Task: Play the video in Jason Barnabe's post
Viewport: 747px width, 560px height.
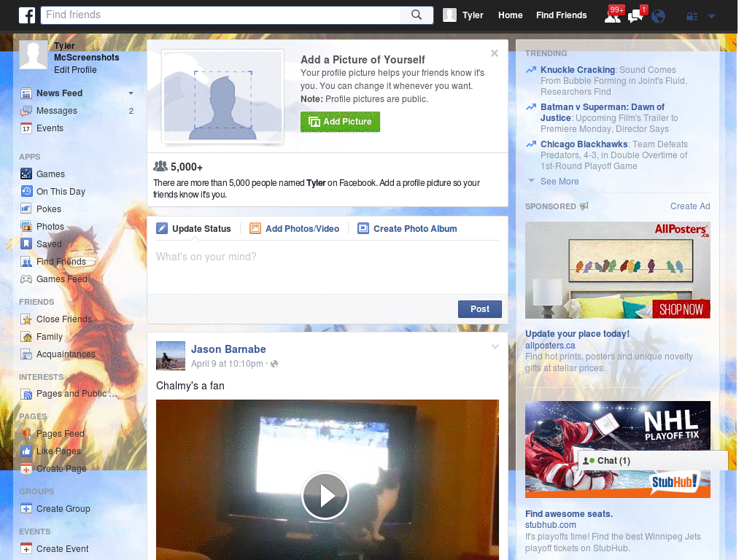Action: [x=325, y=496]
